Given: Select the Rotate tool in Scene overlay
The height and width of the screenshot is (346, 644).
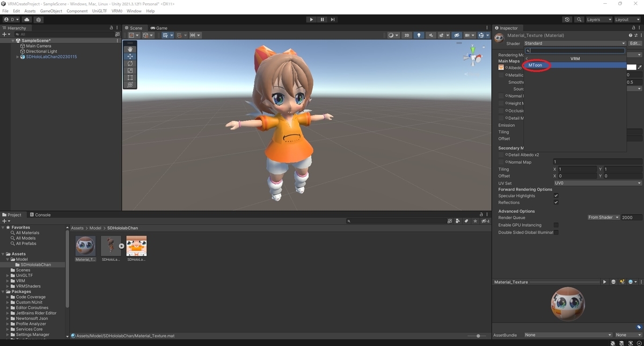Looking at the screenshot, I should pyautogui.click(x=130, y=63).
